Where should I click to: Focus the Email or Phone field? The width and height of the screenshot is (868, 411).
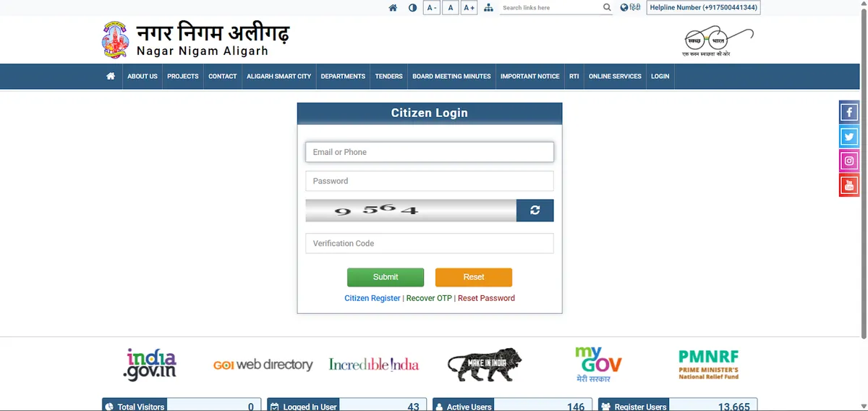point(430,152)
